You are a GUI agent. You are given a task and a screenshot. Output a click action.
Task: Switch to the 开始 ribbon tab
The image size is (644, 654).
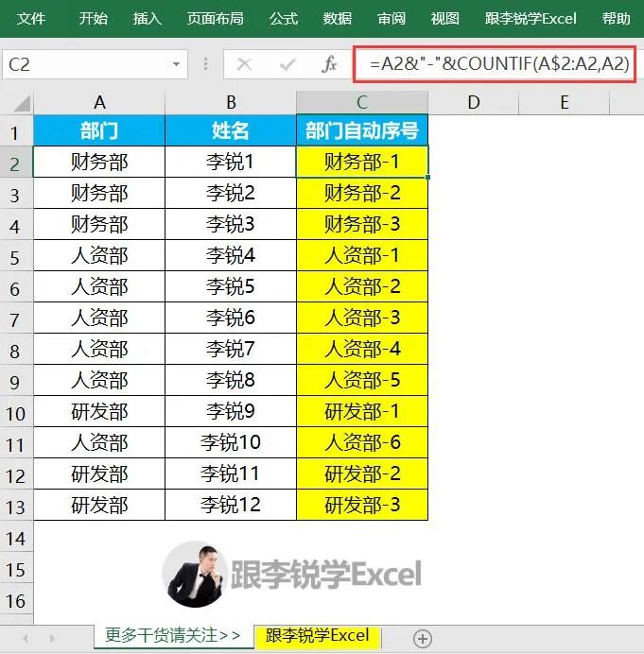pyautogui.click(x=93, y=18)
